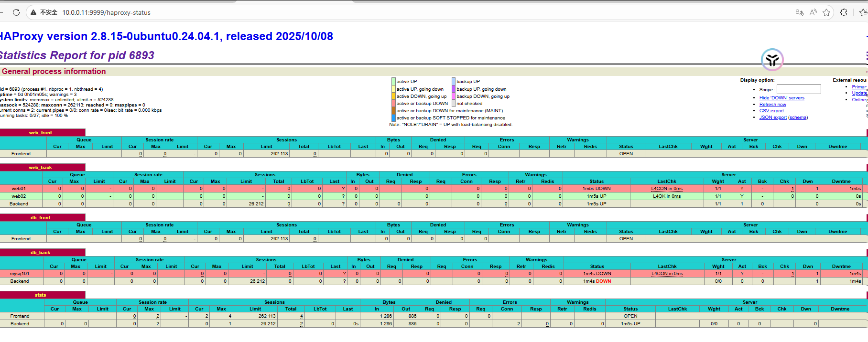The width and height of the screenshot is (868, 342).
Task: Select the Backend row label in web_back table
Action: pos(19,204)
